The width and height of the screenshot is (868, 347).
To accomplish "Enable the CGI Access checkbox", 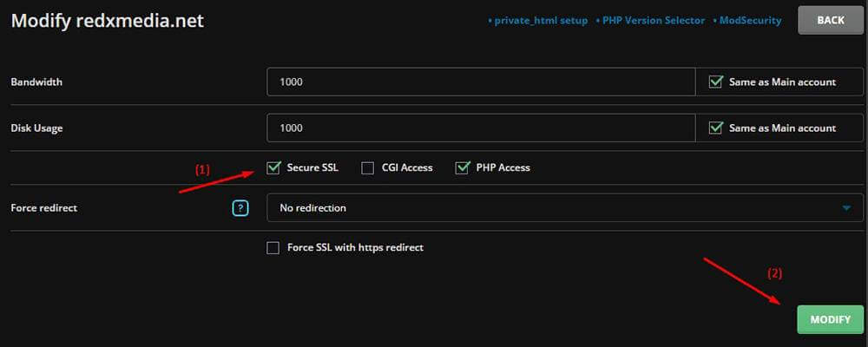I will (367, 167).
